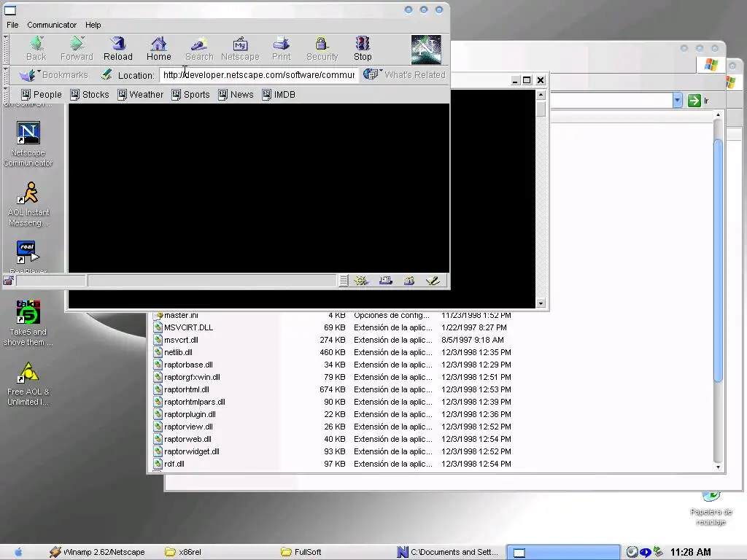747x560 pixels.
Task: Click the Netscape N logo throbber
Action: [x=426, y=50]
